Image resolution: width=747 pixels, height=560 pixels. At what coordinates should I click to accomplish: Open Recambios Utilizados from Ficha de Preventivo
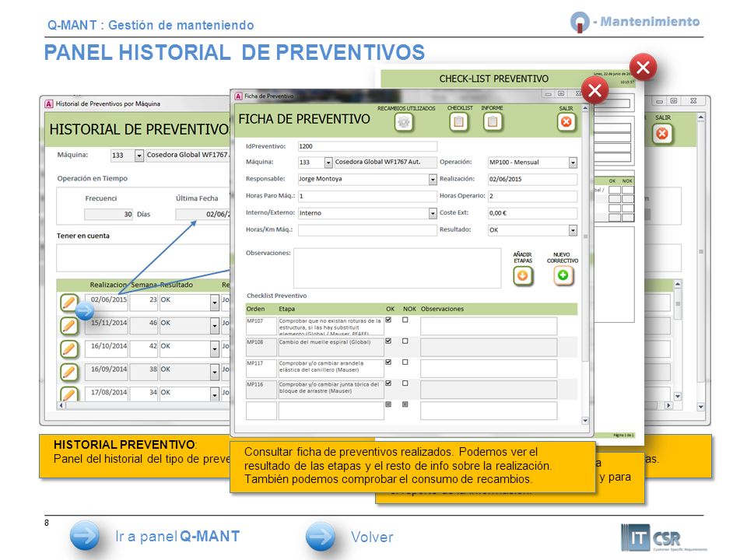(404, 122)
